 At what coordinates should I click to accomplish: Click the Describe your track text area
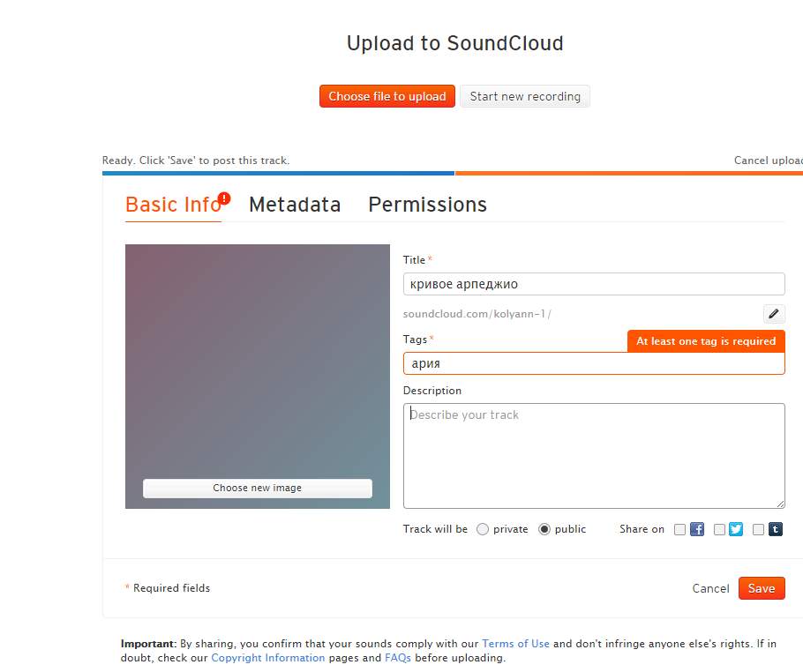[x=594, y=456]
